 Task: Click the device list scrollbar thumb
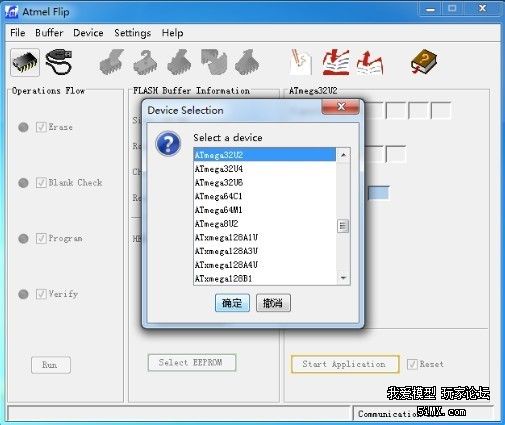pos(343,226)
